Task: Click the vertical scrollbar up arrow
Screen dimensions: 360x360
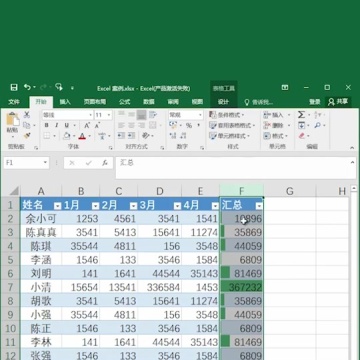Action: tap(353, 189)
